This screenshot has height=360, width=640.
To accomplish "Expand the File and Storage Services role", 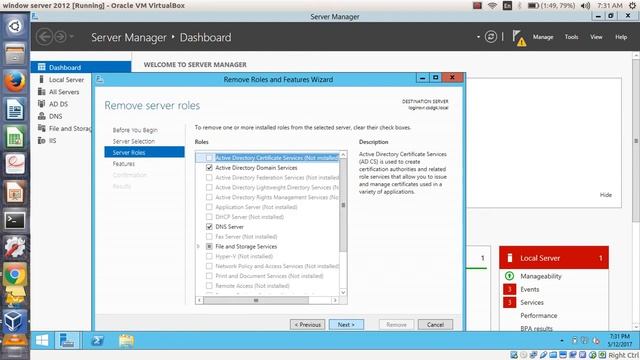I will click(x=199, y=246).
